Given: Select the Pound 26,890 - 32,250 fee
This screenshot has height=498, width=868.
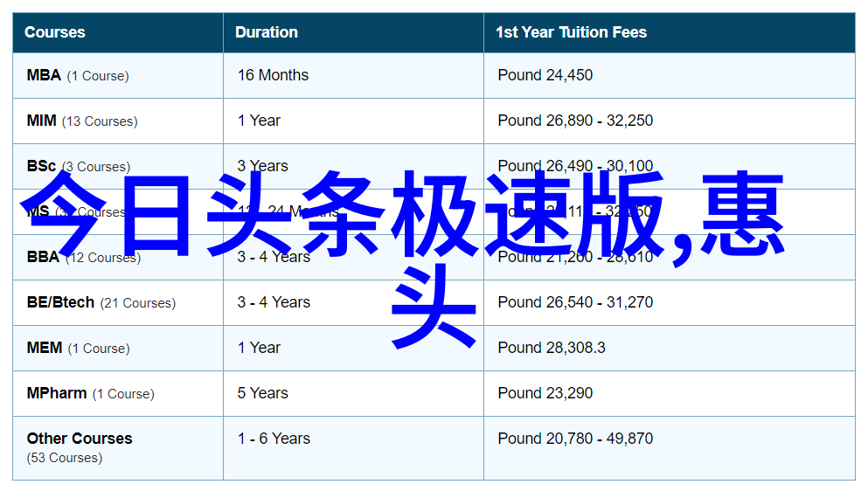Looking at the screenshot, I should pyautogui.click(x=575, y=121).
